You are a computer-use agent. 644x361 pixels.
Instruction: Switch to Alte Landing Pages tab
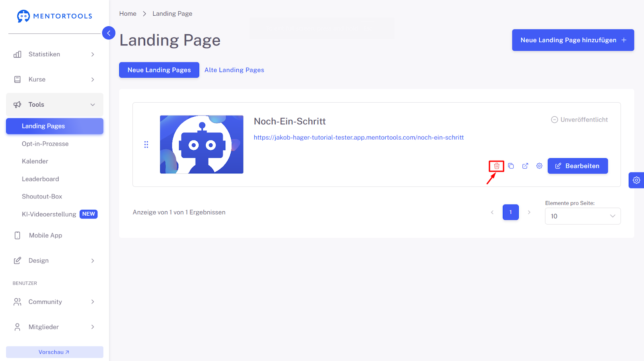234,70
